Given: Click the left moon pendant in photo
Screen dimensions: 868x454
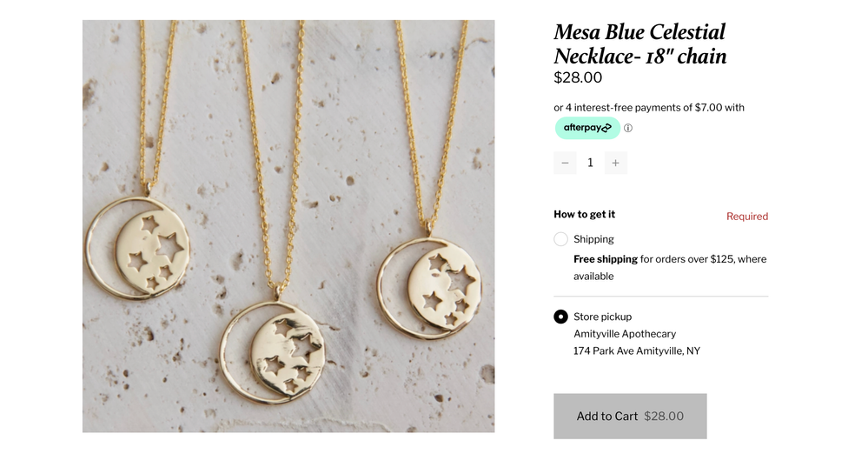Looking at the screenshot, I should [136, 249].
